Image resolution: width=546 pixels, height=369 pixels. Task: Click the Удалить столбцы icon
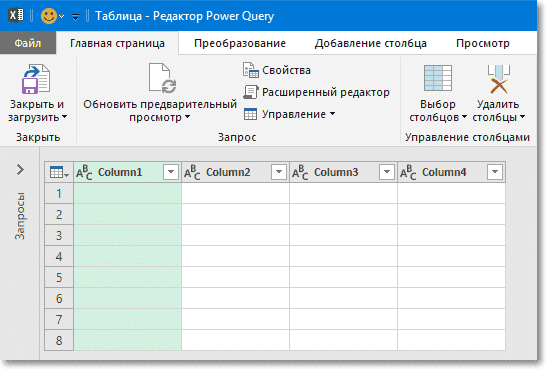pyautogui.click(x=499, y=79)
